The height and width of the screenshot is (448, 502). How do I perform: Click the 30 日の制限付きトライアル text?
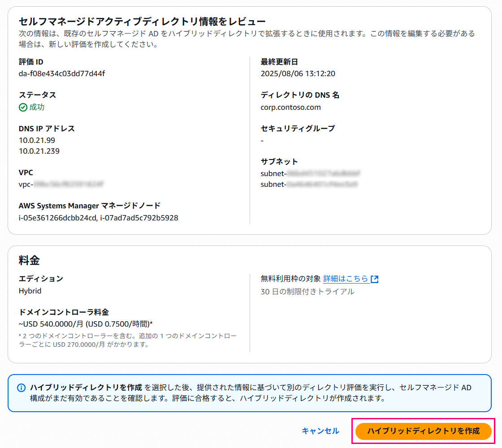pyautogui.click(x=307, y=292)
